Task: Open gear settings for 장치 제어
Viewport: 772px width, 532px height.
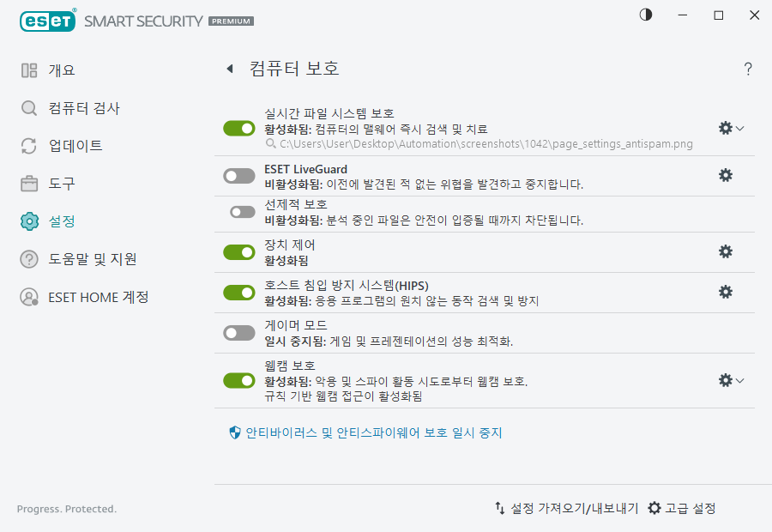Action: click(726, 252)
